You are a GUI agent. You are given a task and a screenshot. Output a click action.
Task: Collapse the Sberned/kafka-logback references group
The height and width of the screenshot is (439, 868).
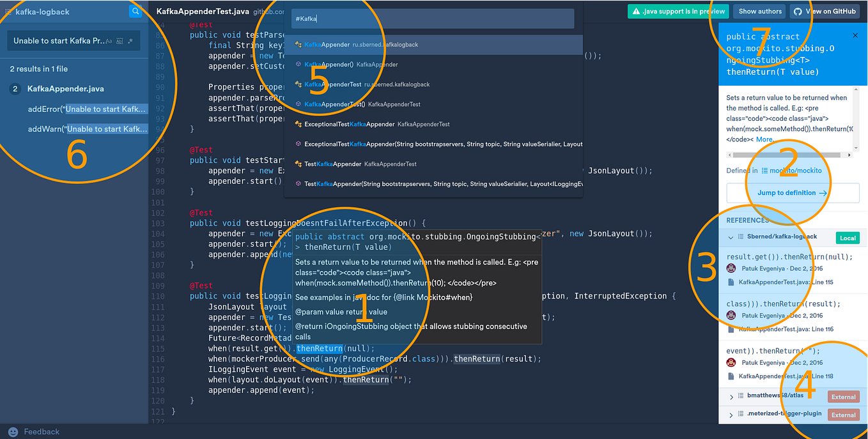point(730,237)
